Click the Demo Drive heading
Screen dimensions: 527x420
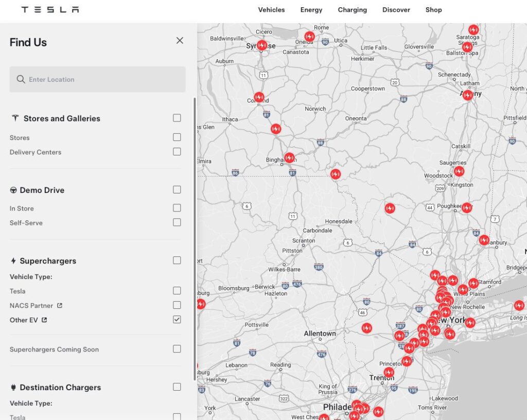click(x=42, y=190)
